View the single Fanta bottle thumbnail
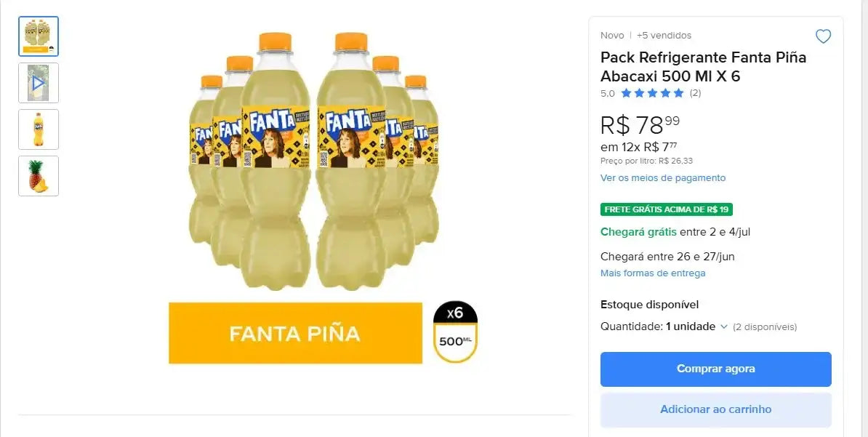 pos(39,129)
